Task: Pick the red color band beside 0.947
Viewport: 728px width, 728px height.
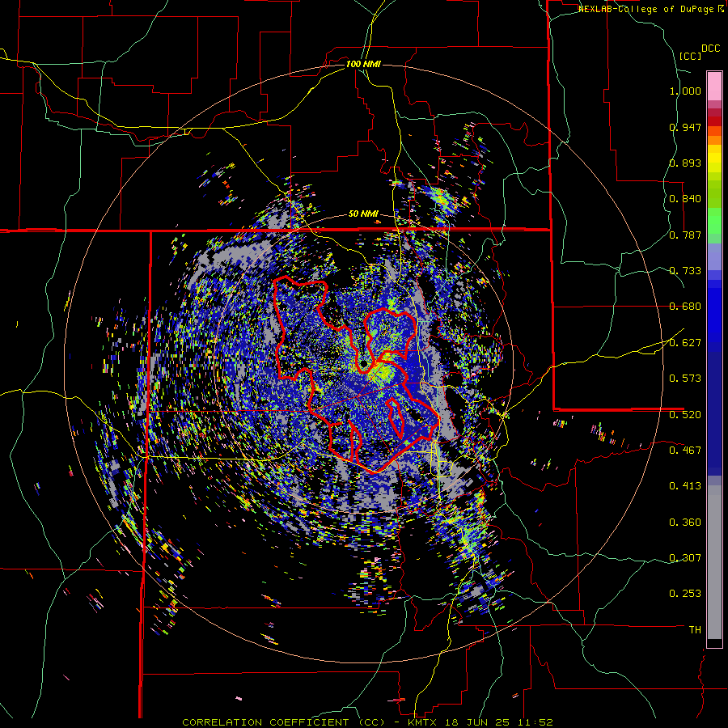Action: (714, 121)
